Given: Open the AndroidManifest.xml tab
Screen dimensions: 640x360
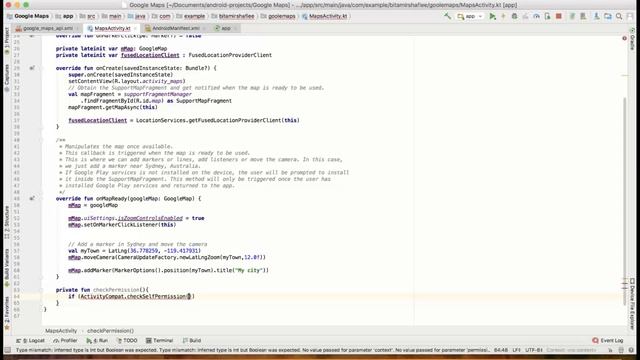Looking at the screenshot, I should [x=176, y=28].
